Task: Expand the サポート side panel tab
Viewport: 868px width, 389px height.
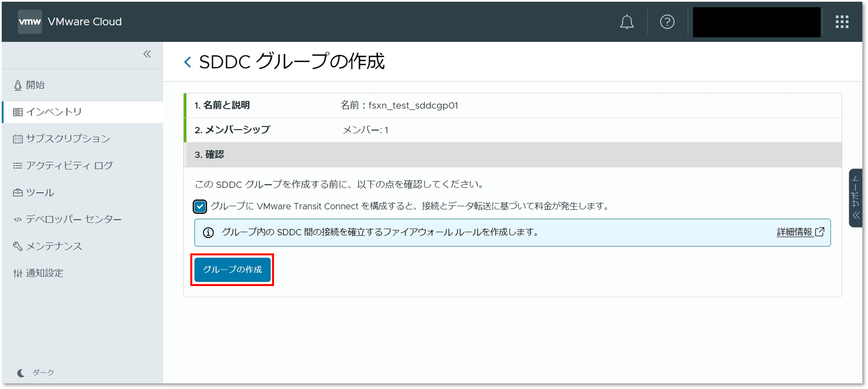Action: tap(855, 198)
